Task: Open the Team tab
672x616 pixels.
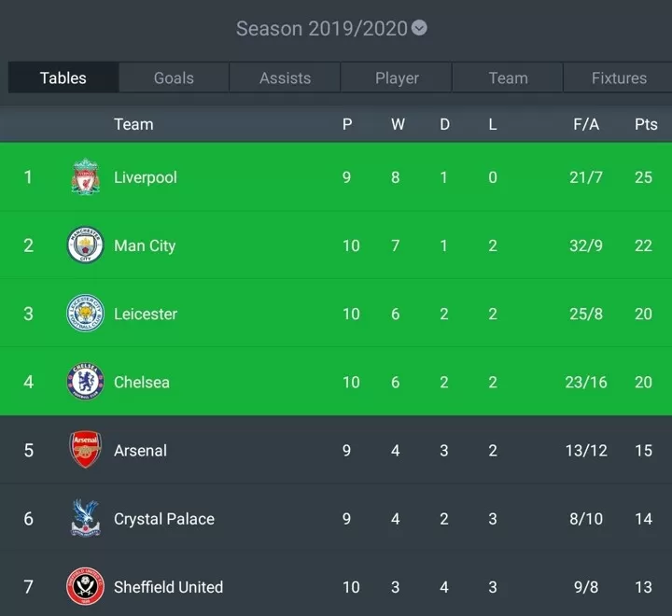Action: tap(508, 77)
